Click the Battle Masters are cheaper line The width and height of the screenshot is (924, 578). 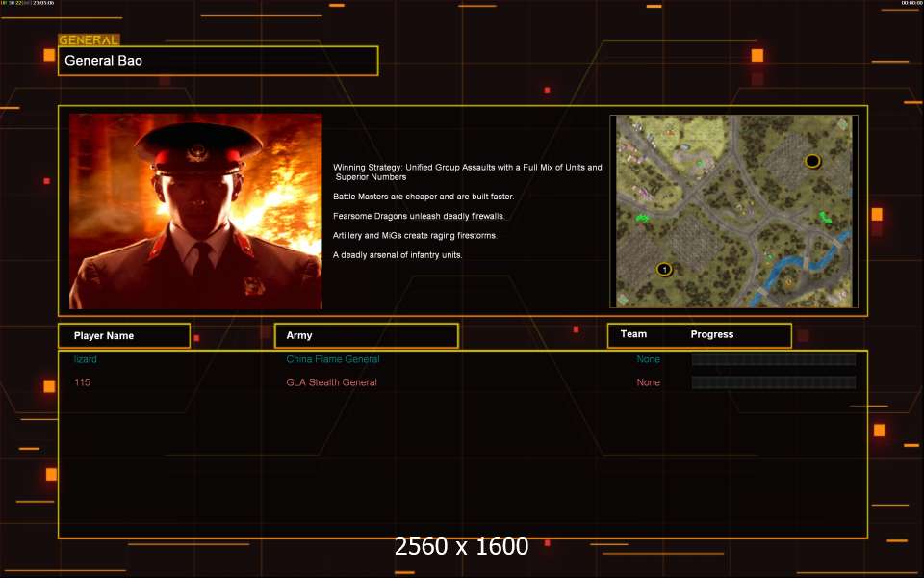coord(423,197)
